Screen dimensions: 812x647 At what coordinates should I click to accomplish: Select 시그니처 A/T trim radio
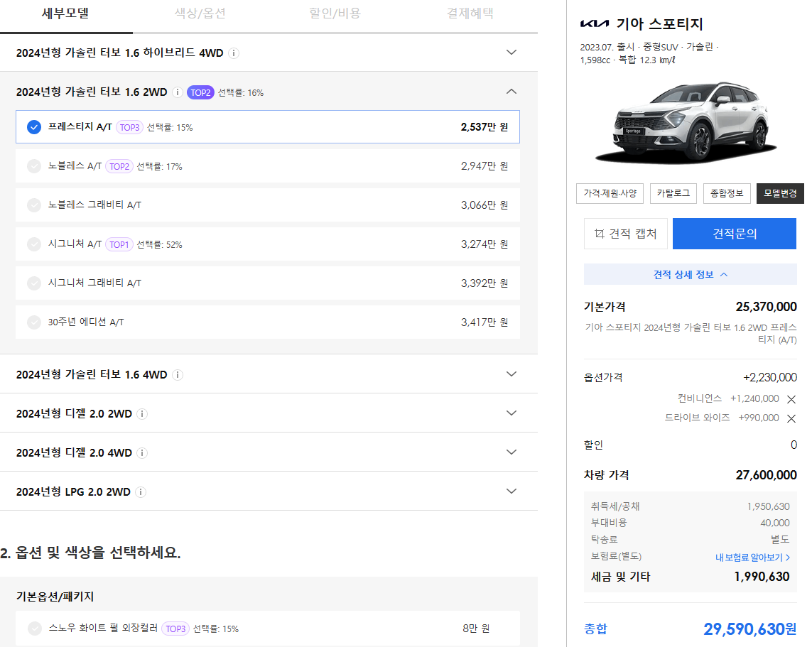point(34,244)
